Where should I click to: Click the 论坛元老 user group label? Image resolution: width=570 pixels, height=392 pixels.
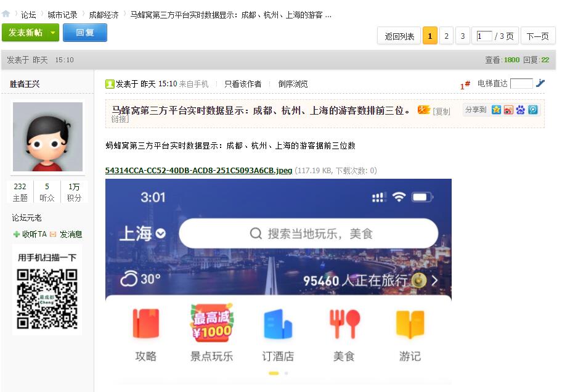(26, 218)
